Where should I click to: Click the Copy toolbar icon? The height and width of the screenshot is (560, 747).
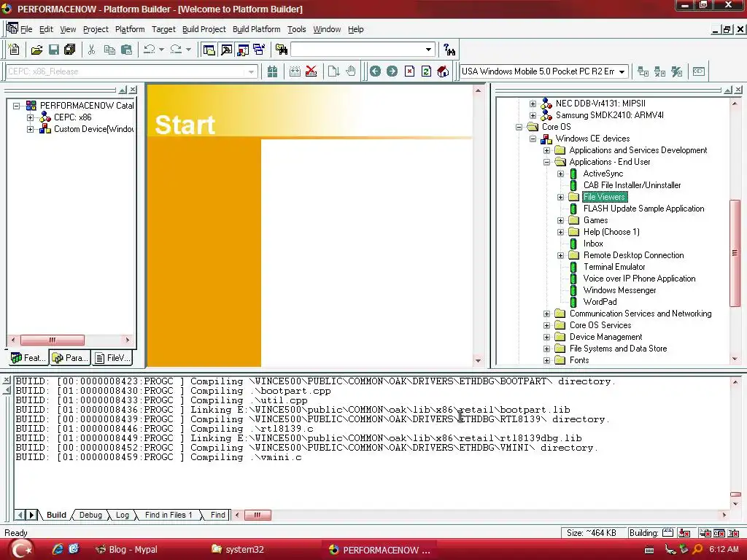[x=109, y=50]
